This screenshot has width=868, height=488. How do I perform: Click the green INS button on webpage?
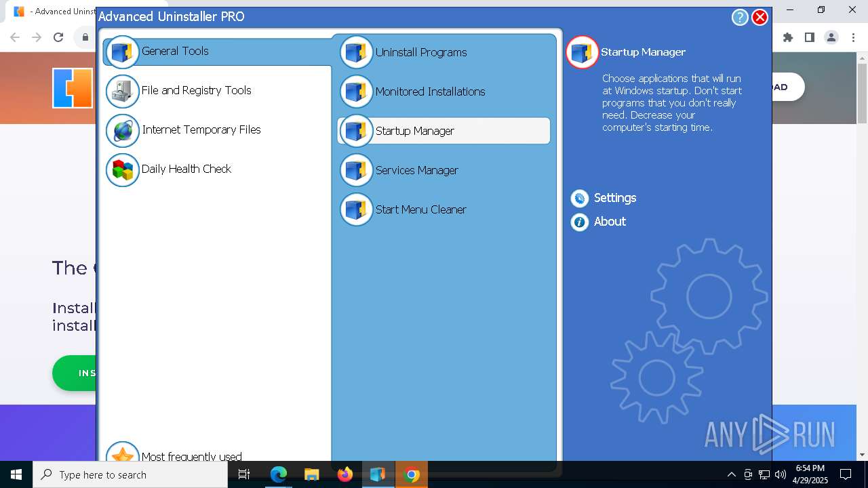click(75, 373)
